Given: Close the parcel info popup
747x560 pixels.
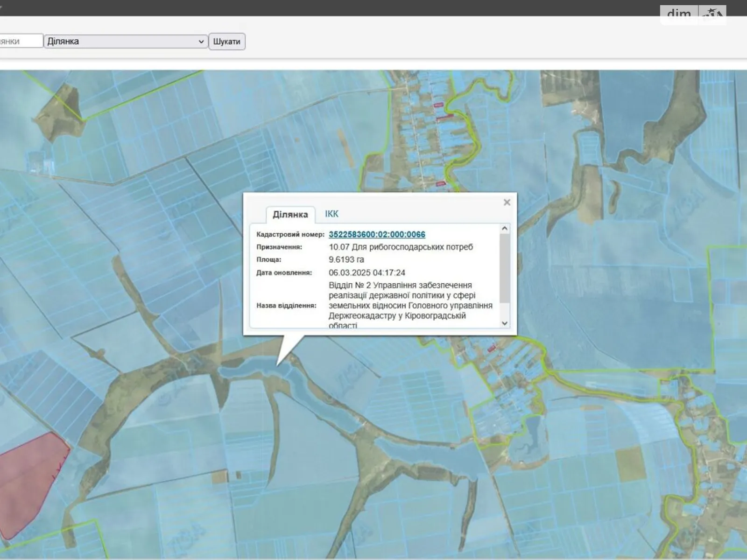Looking at the screenshot, I should click(x=507, y=202).
